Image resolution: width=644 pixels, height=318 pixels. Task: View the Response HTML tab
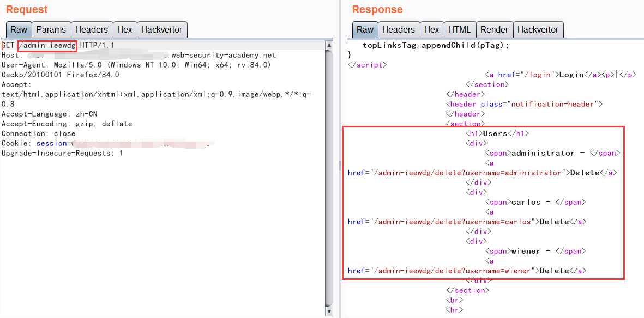click(x=459, y=30)
